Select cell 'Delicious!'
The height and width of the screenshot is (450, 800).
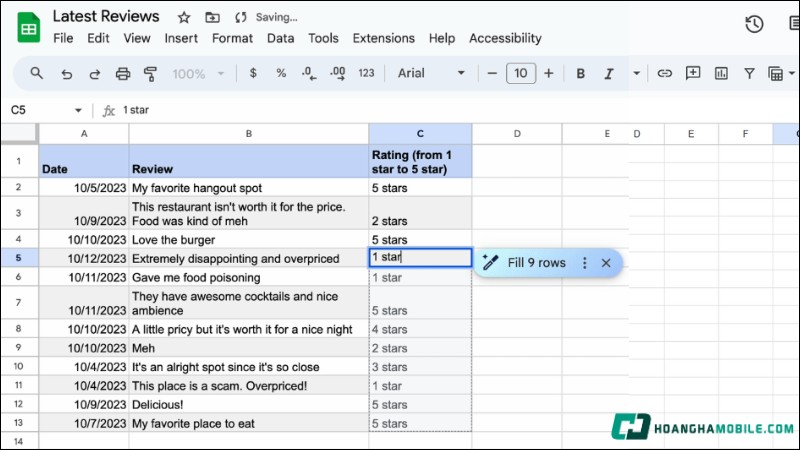coord(249,405)
